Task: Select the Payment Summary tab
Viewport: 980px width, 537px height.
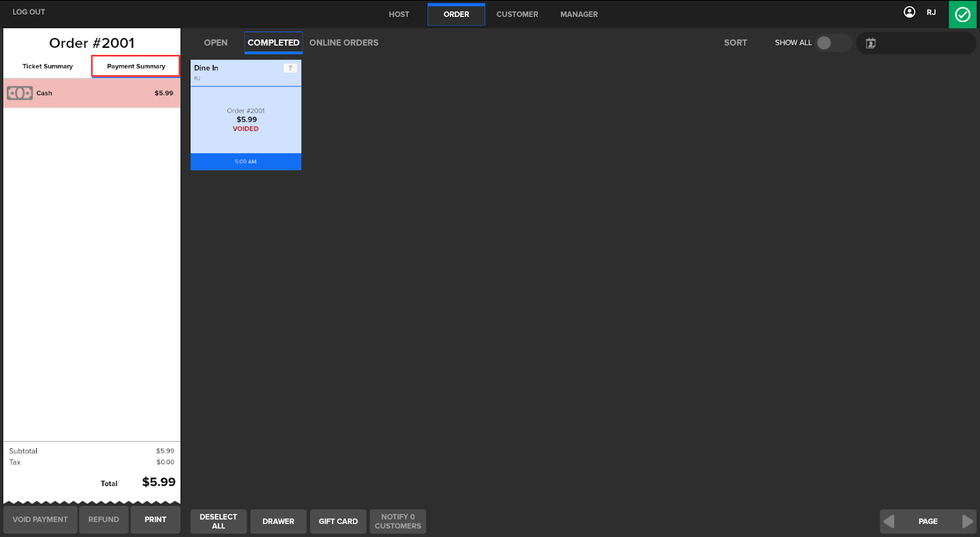Action: pos(136,66)
